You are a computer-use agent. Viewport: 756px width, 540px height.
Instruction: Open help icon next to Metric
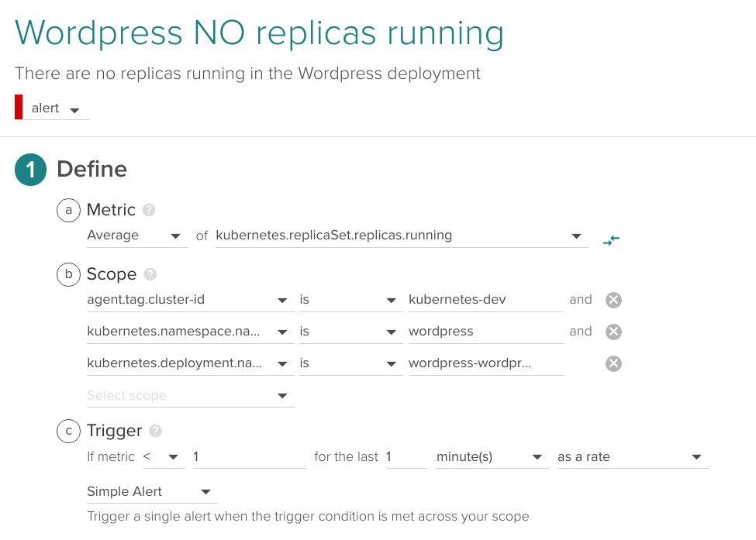149,210
